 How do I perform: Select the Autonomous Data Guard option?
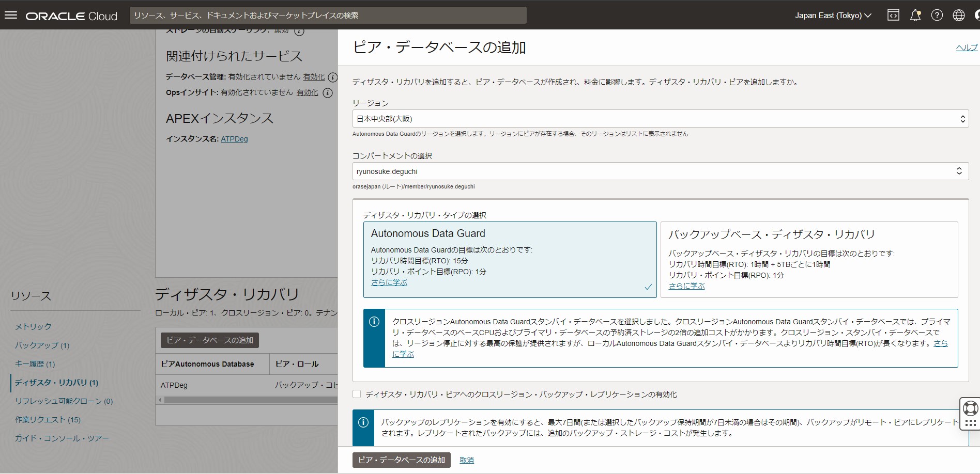[x=510, y=260]
